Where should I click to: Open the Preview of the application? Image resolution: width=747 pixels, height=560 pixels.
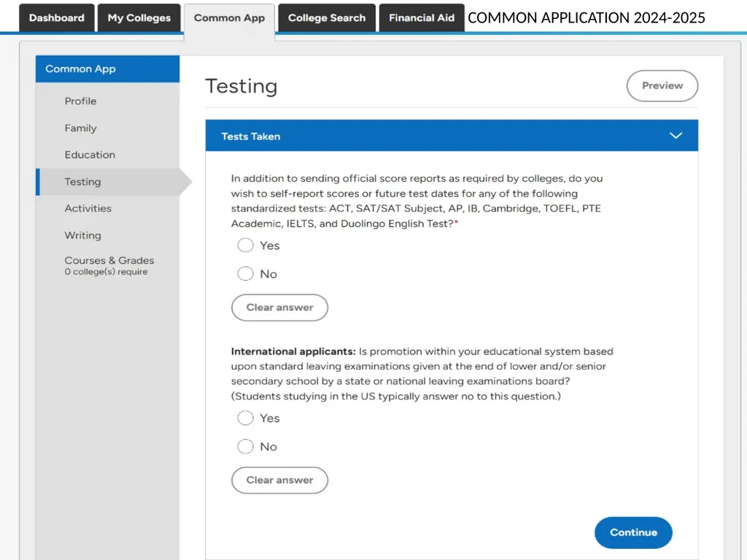pyautogui.click(x=662, y=86)
